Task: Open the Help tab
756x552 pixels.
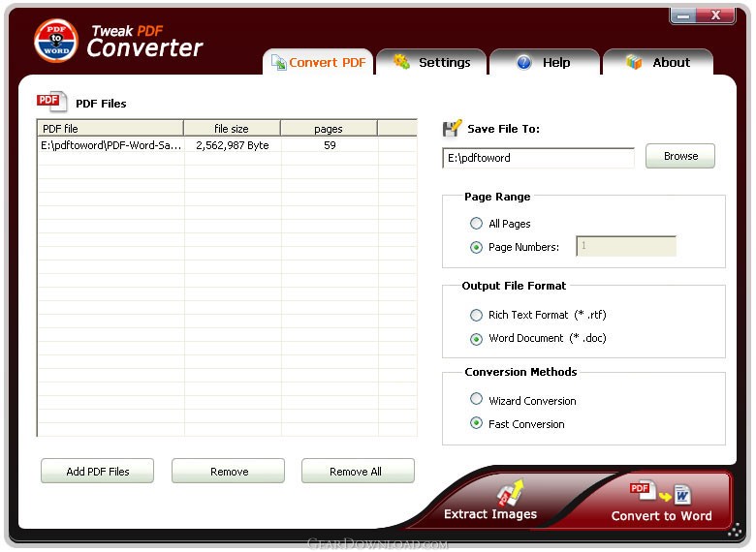Action: tap(545, 62)
